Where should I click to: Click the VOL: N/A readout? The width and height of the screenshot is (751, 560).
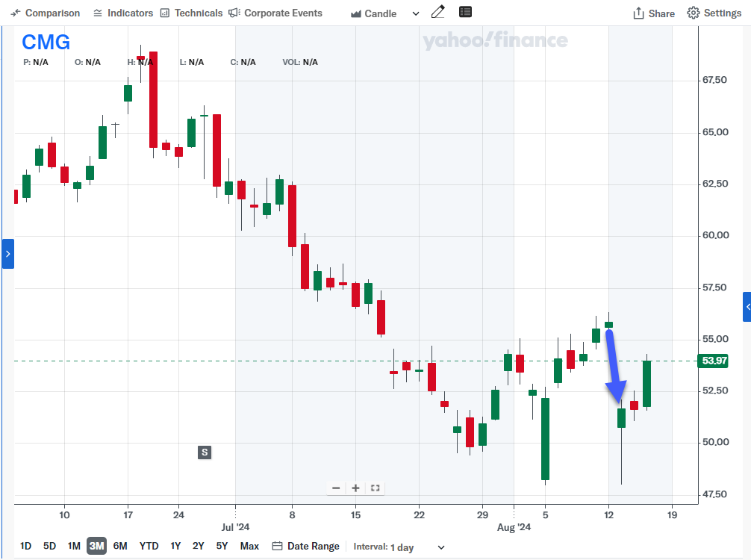pyautogui.click(x=300, y=62)
